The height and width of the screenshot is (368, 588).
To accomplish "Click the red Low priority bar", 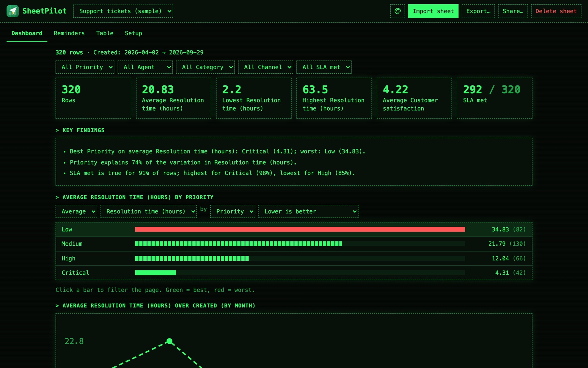I will click(x=300, y=229).
